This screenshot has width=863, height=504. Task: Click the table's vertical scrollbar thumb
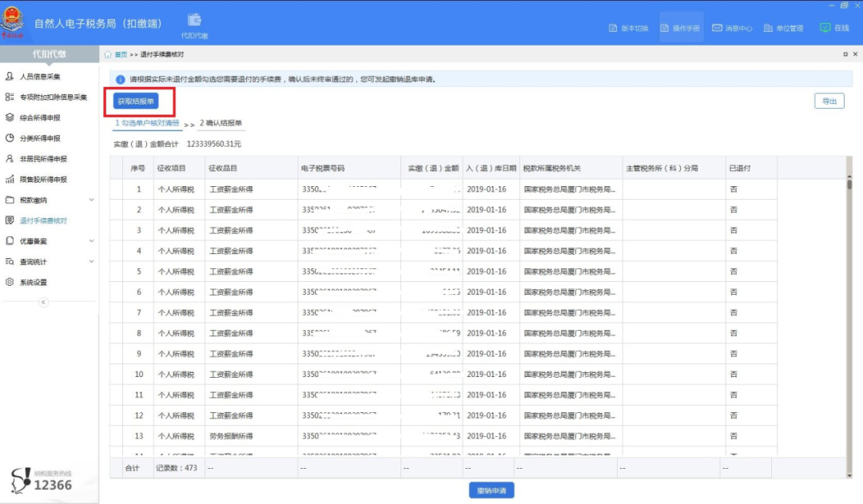[x=849, y=185]
